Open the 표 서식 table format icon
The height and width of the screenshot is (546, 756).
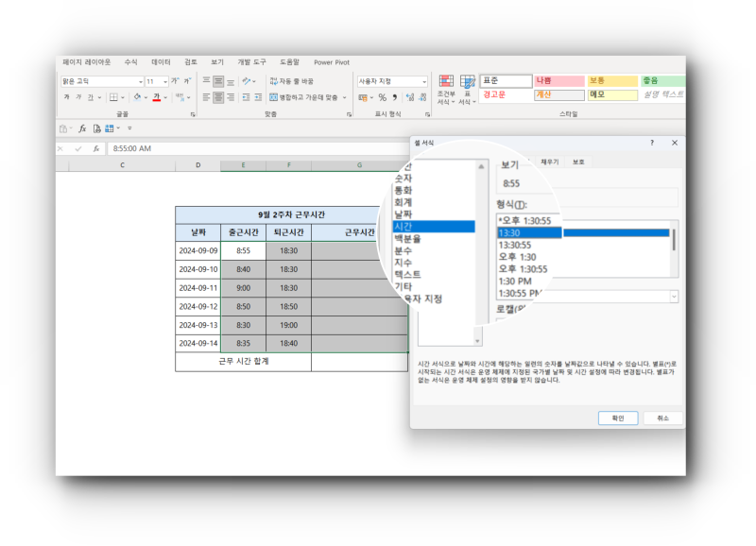pyautogui.click(x=467, y=86)
